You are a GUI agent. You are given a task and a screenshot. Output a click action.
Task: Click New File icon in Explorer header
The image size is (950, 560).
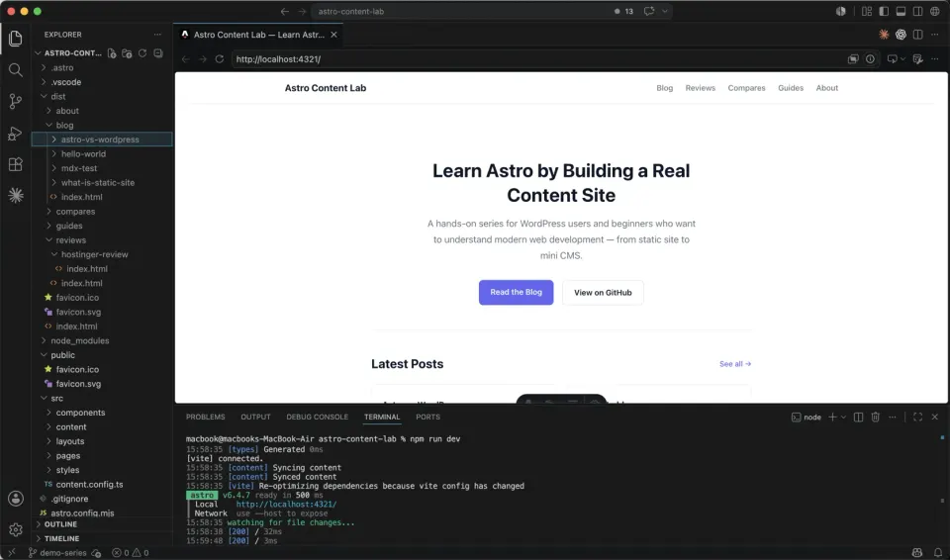coord(112,53)
